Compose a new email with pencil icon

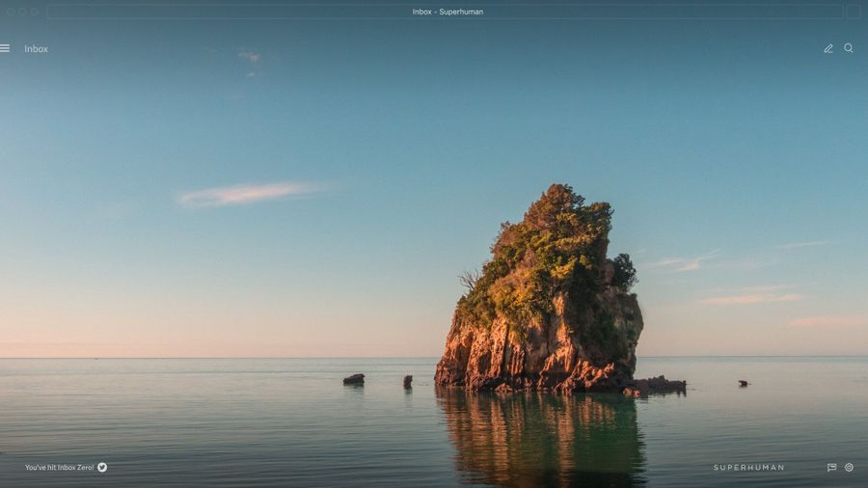point(828,48)
